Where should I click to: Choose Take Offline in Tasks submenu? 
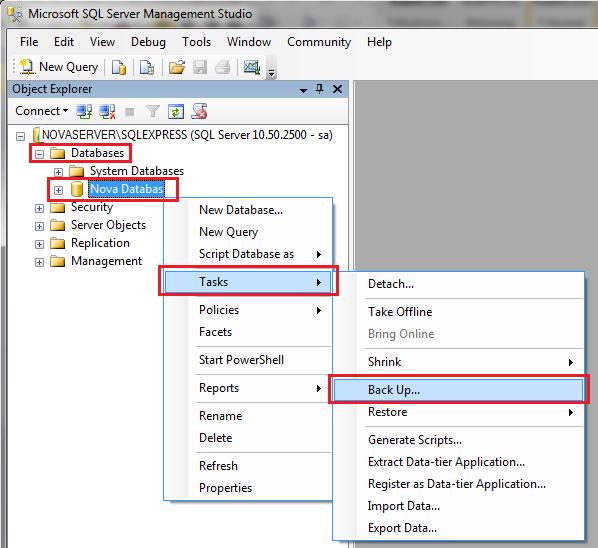click(459, 312)
